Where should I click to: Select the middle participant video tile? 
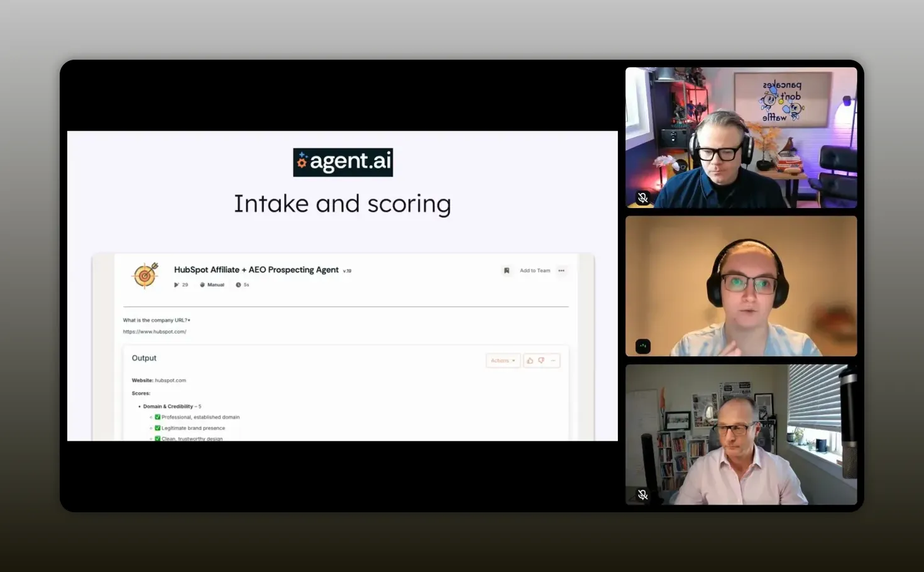click(741, 286)
